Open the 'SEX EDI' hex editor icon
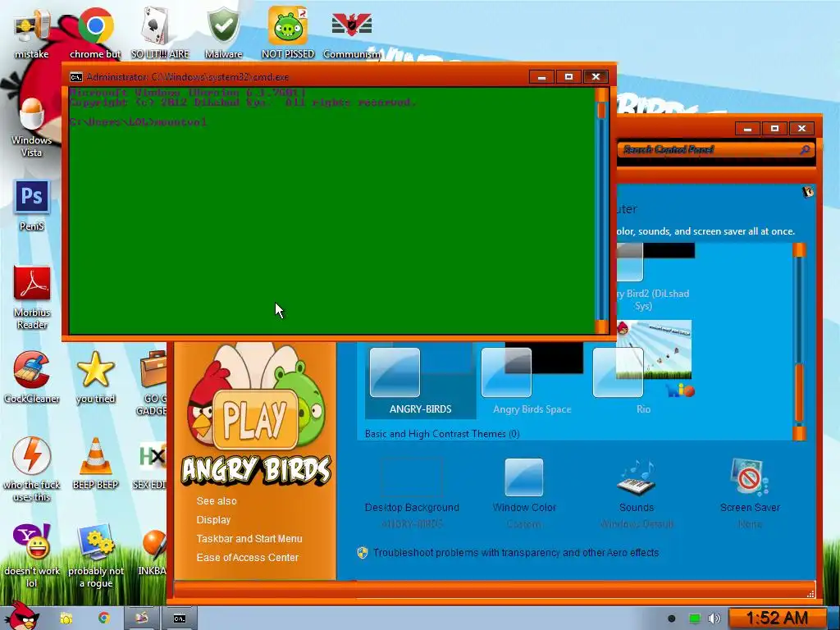Viewport: 840px width, 630px height. pyautogui.click(x=151, y=465)
